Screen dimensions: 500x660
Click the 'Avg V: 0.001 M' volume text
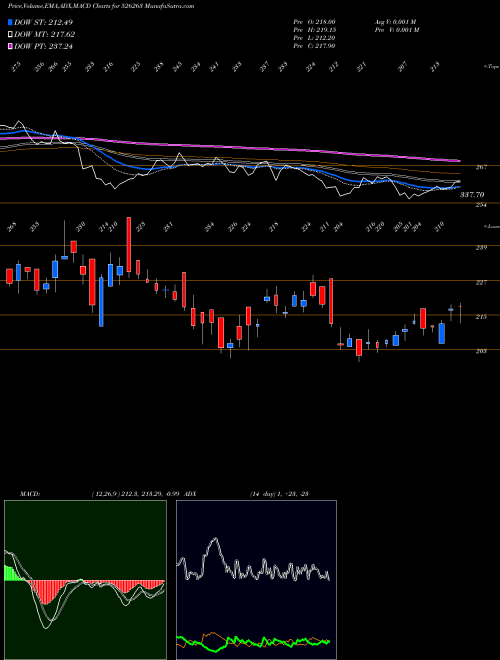pyautogui.click(x=396, y=21)
